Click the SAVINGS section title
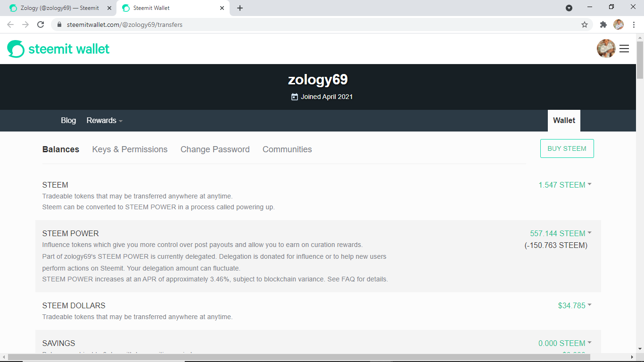This screenshot has height=362, width=644. (59, 343)
